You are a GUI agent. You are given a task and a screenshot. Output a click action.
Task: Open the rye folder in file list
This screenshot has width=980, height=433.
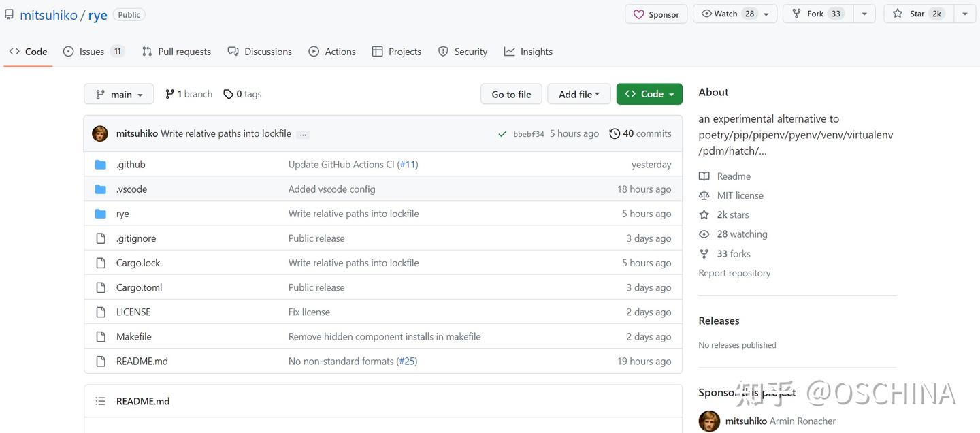(x=122, y=214)
